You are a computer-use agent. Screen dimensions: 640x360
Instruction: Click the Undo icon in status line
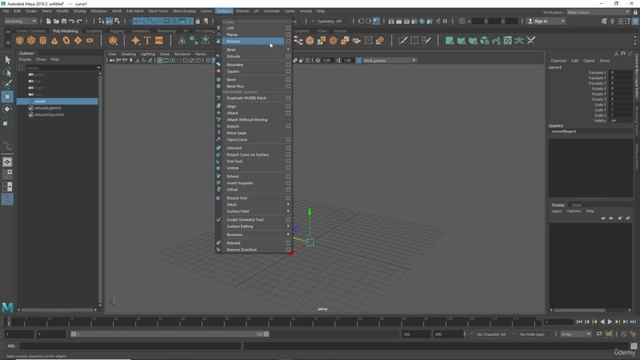tap(72, 21)
